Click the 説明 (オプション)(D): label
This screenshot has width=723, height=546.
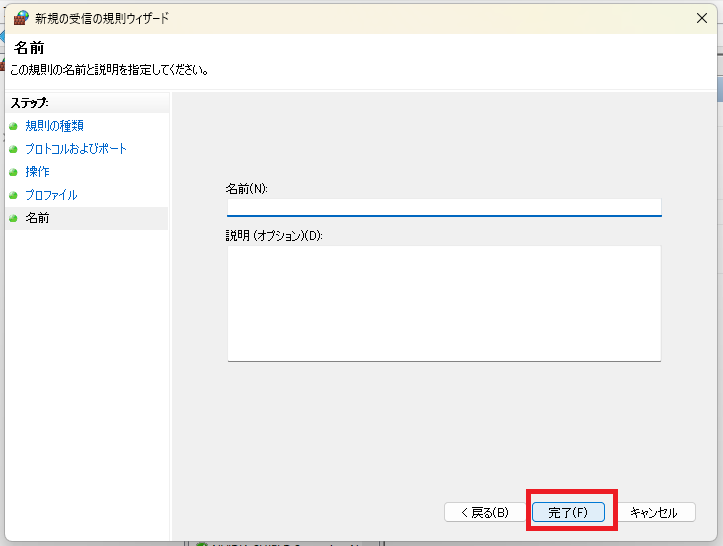point(274,236)
